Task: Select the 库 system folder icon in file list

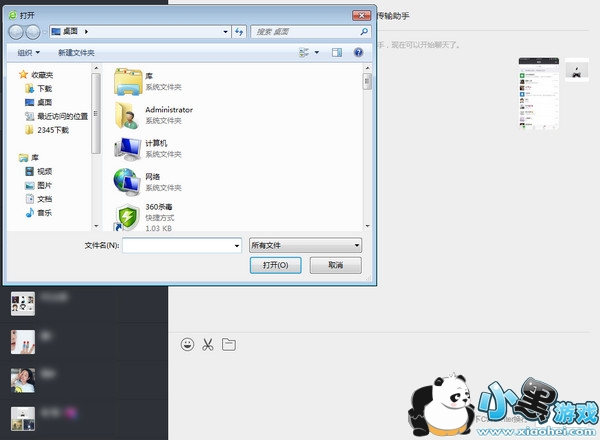Action: click(128, 82)
